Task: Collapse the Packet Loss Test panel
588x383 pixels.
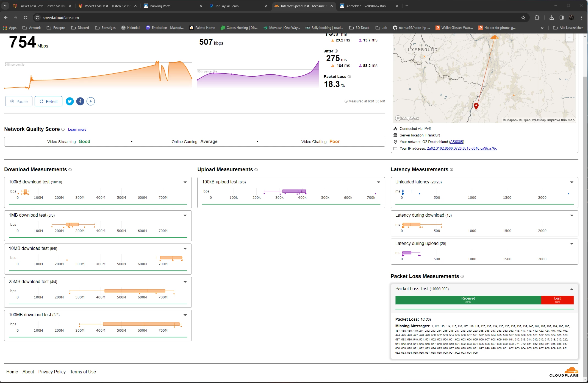Action: (572, 289)
